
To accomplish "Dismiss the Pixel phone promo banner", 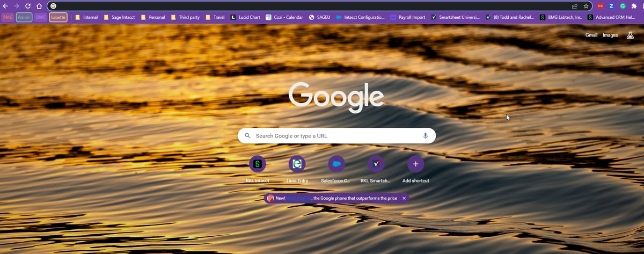I will click(405, 198).
